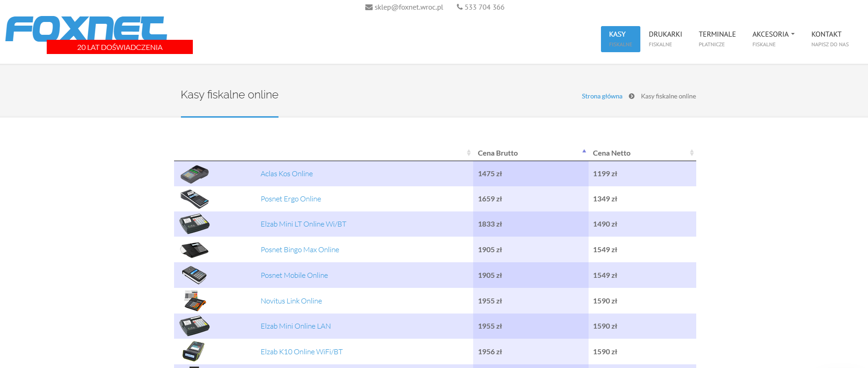Screen dimensions: 868x368
Task: Open Posnet Mobile Online thumbnail
Action: [x=195, y=275]
